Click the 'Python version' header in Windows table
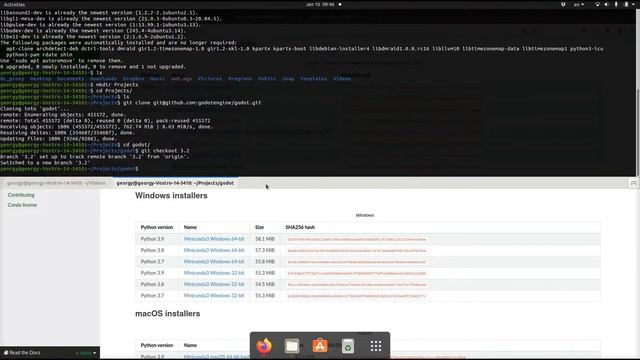 coord(157,227)
